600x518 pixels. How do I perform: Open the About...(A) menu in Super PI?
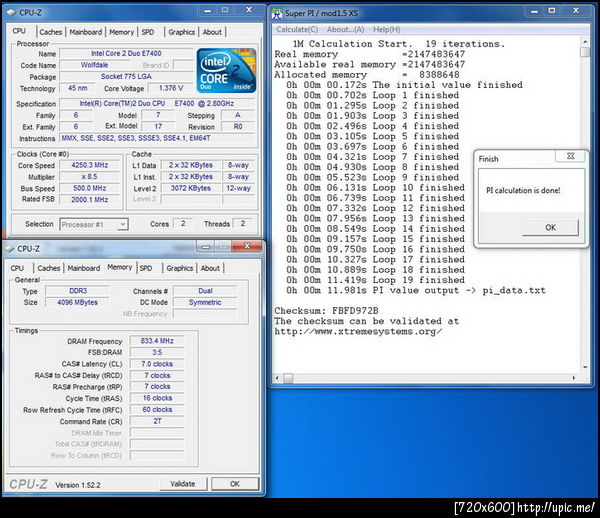[x=347, y=29]
